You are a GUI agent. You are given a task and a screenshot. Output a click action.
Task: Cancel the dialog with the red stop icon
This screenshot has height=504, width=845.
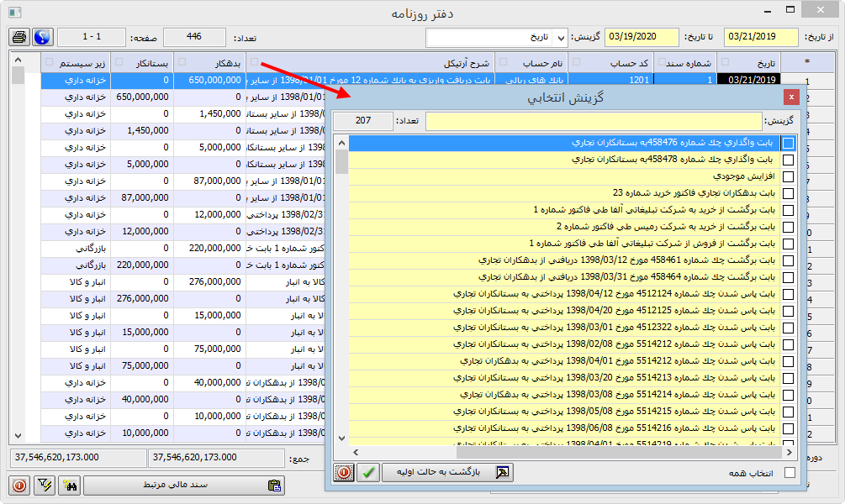click(345, 472)
